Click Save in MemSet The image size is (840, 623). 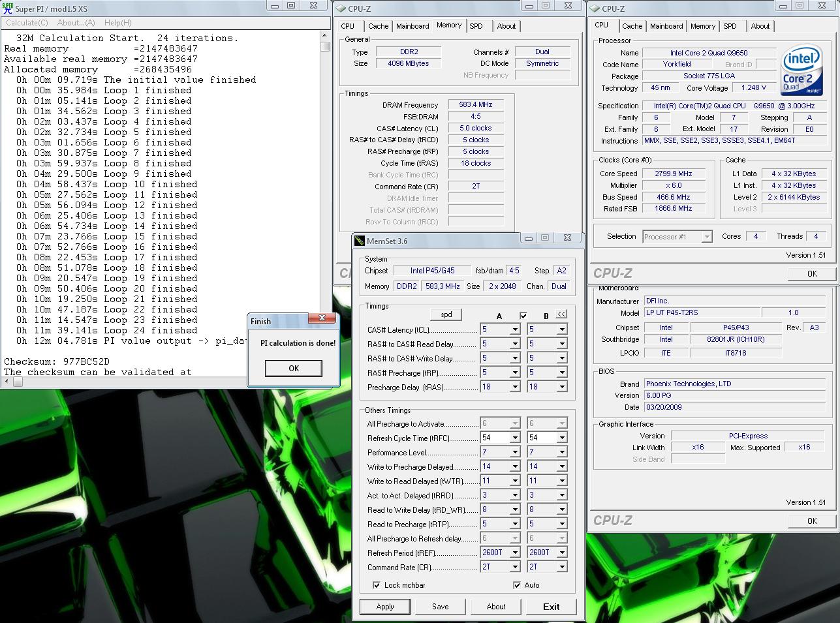pyautogui.click(x=441, y=607)
